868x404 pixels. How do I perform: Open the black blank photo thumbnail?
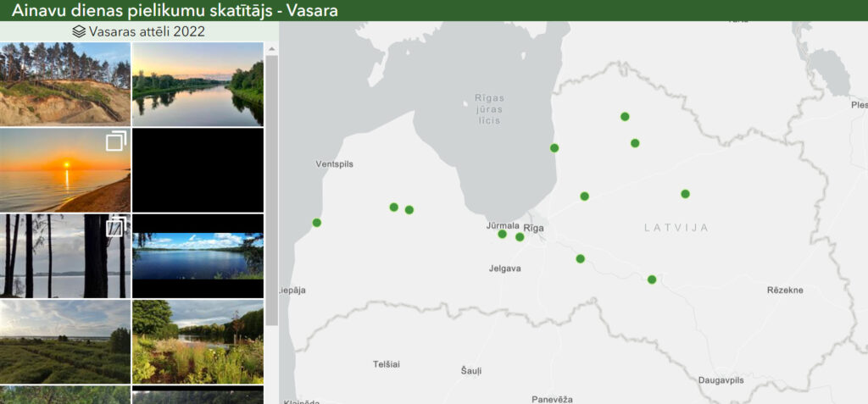pyautogui.click(x=198, y=170)
